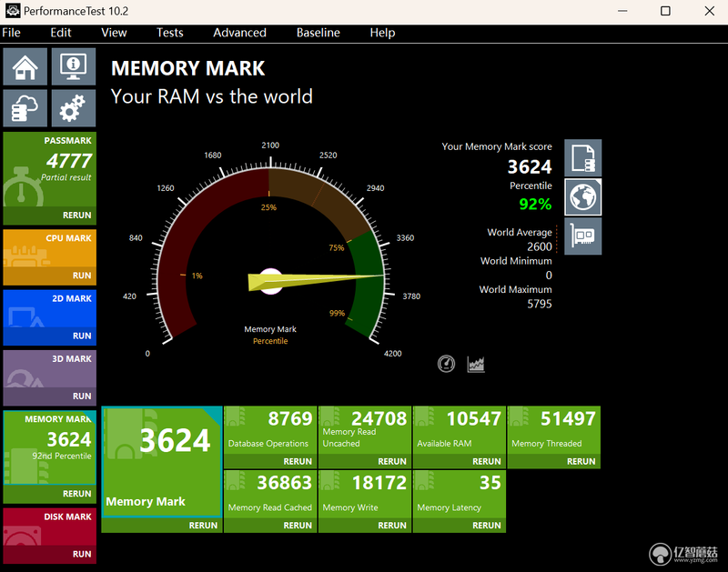Run the 3D Mark test
This screenshot has height=572, width=728.
(x=50, y=396)
